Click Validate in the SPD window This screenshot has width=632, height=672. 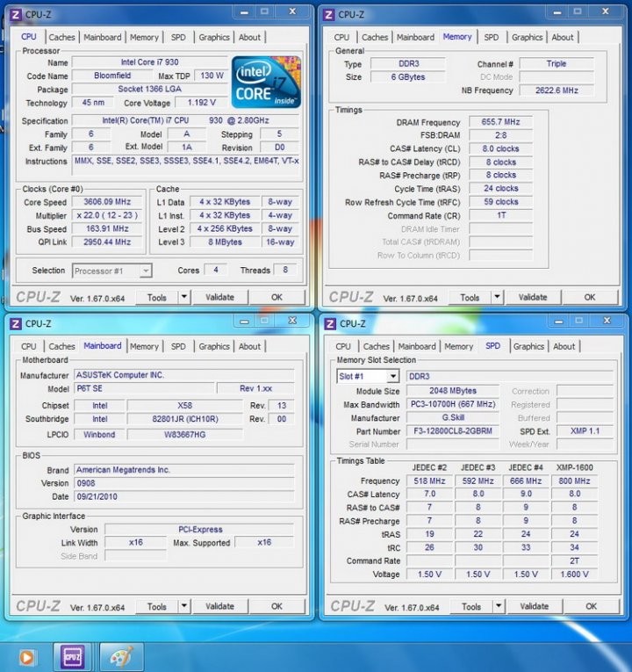point(534,606)
